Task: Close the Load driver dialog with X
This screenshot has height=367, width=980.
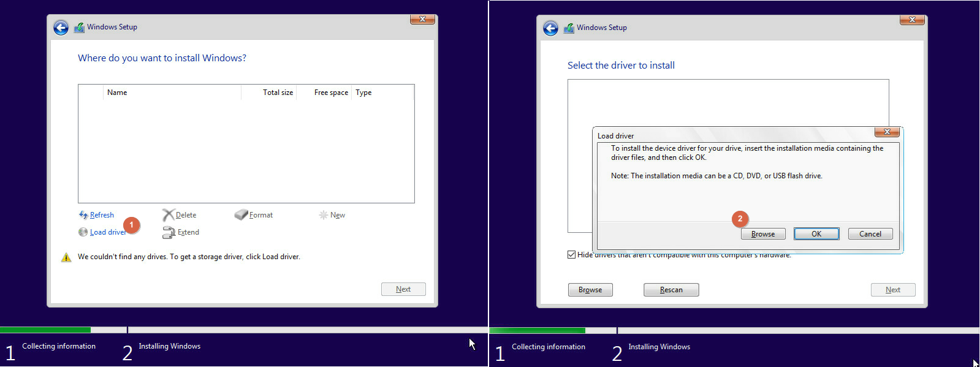Action: tap(887, 132)
